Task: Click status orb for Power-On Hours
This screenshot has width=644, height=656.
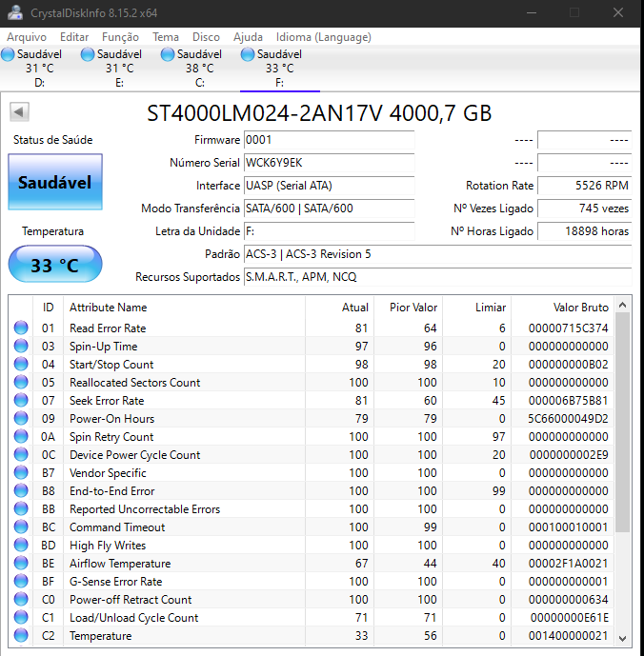Action: click(21, 418)
